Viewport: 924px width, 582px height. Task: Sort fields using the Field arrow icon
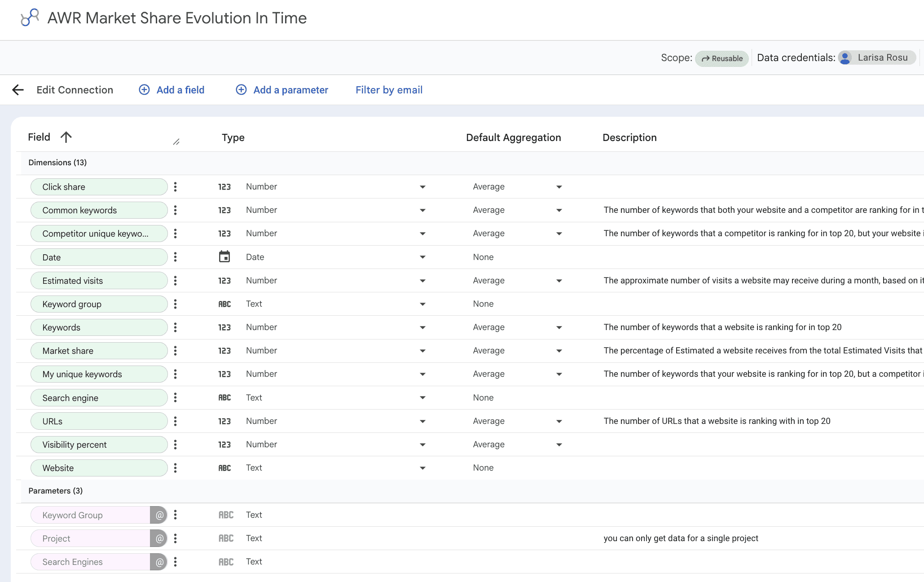[66, 137]
